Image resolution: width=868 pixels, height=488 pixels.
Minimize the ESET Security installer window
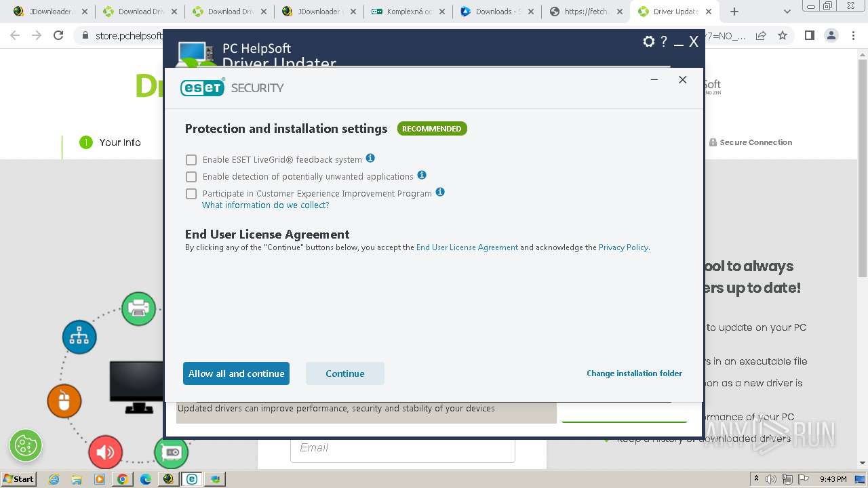[x=654, y=80]
